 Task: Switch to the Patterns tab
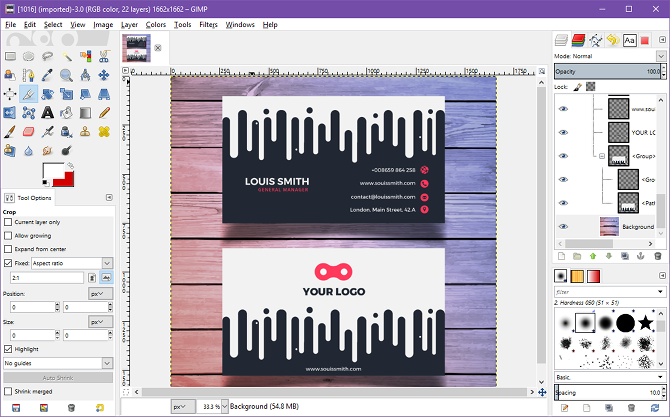[x=577, y=276]
